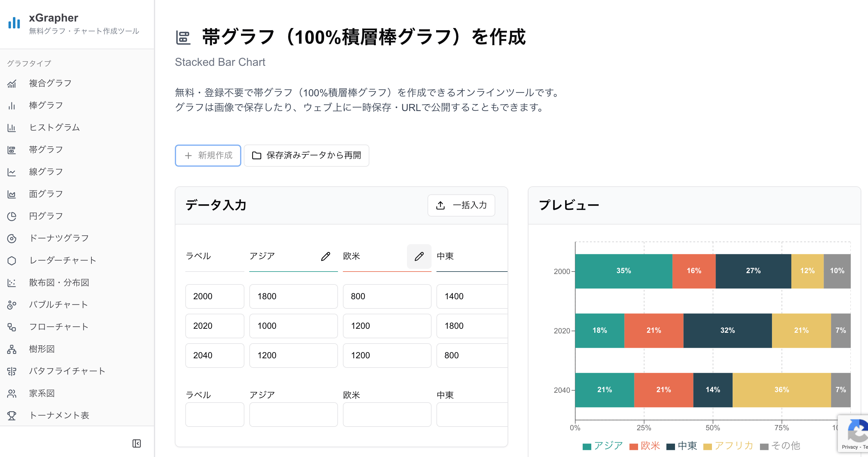Collapse the sidebar with the bottom-left icon
Image resolution: width=868 pixels, height=457 pixels.
click(x=137, y=444)
